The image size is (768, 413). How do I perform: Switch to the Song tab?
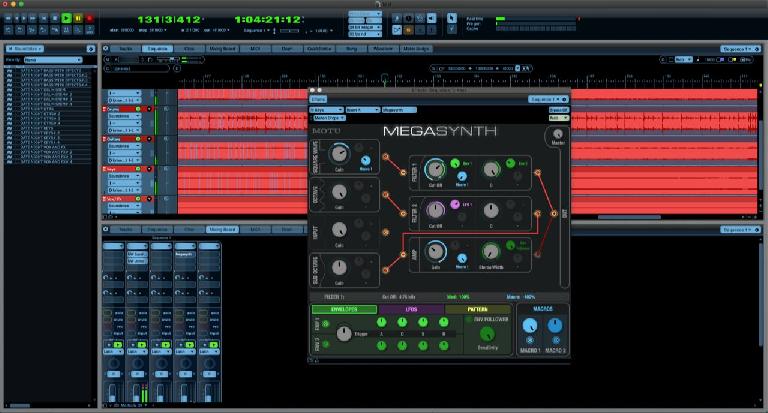tap(352, 49)
